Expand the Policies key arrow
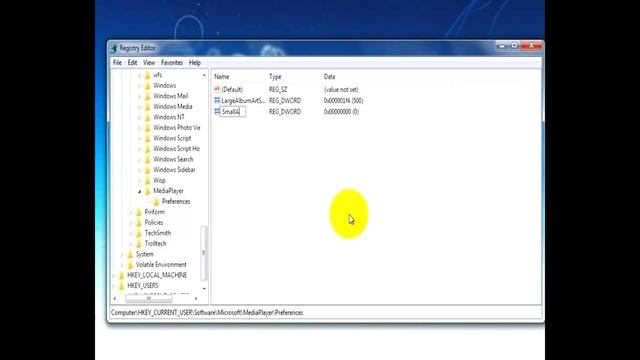This screenshot has height=360, width=640. [x=131, y=223]
